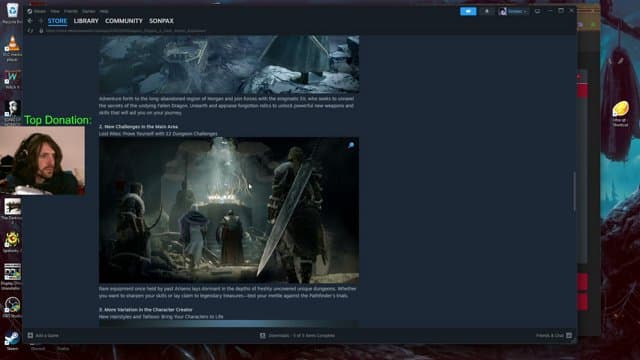This screenshot has width=640, height=360.
Task: Open the Friends menu
Action: point(71,11)
